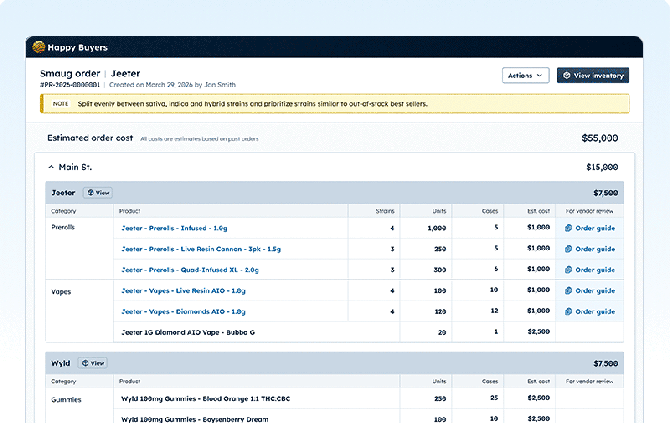Click the Smaug order title
Image resolution: width=670 pixels, height=423 pixels.
70,73
